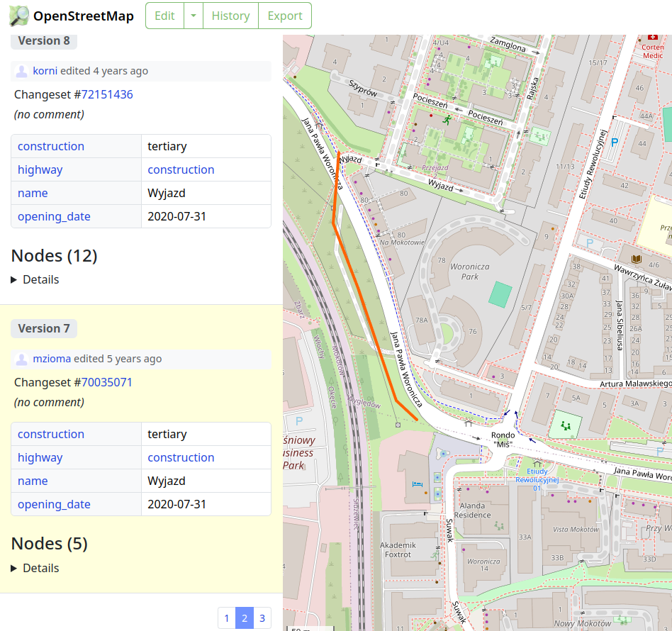Open the Export tab
The image size is (672, 631).
pyautogui.click(x=285, y=16)
